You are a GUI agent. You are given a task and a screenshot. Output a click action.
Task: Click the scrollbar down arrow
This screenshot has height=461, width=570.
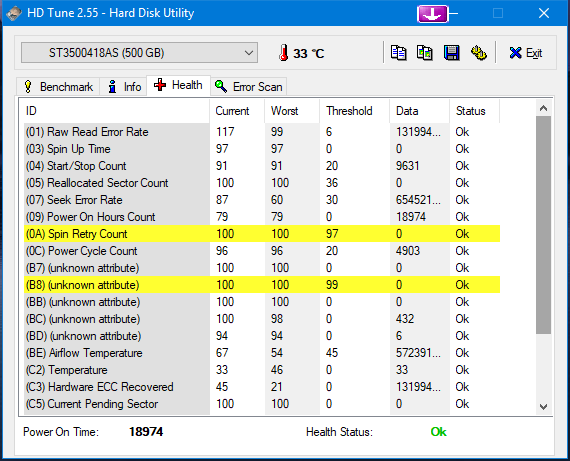(x=543, y=406)
